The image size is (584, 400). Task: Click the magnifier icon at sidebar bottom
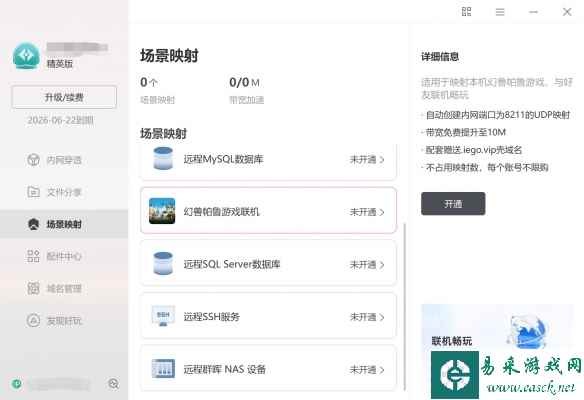[x=113, y=384]
